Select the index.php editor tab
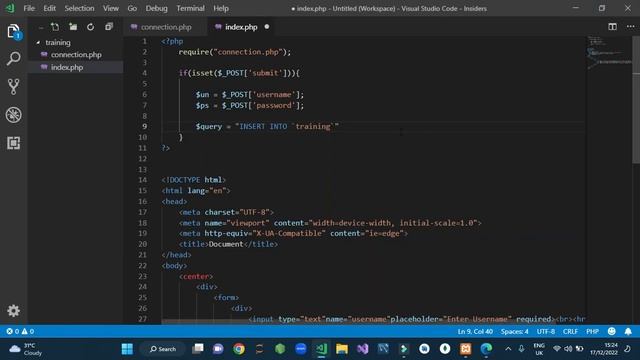 tap(241, 27)
